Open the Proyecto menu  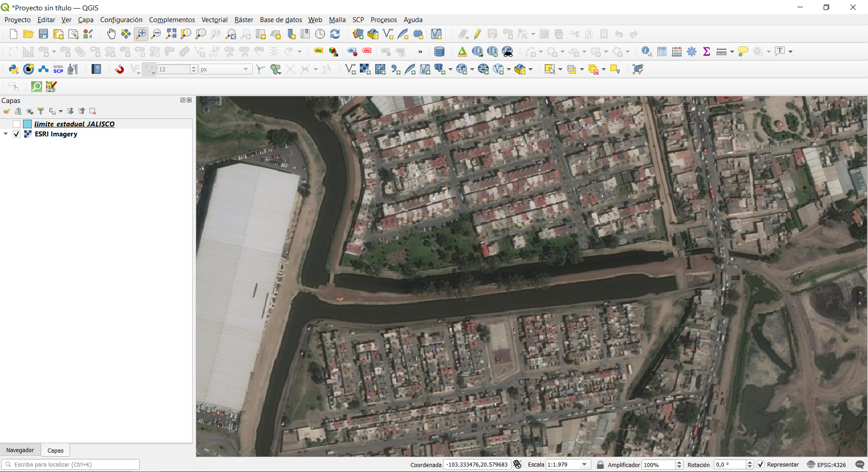[x=18, y=20]
